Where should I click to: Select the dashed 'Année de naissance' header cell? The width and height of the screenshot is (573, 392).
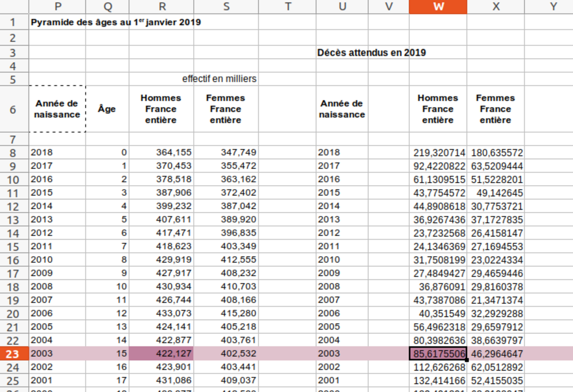pyautogui.click(x=57, y=109)
